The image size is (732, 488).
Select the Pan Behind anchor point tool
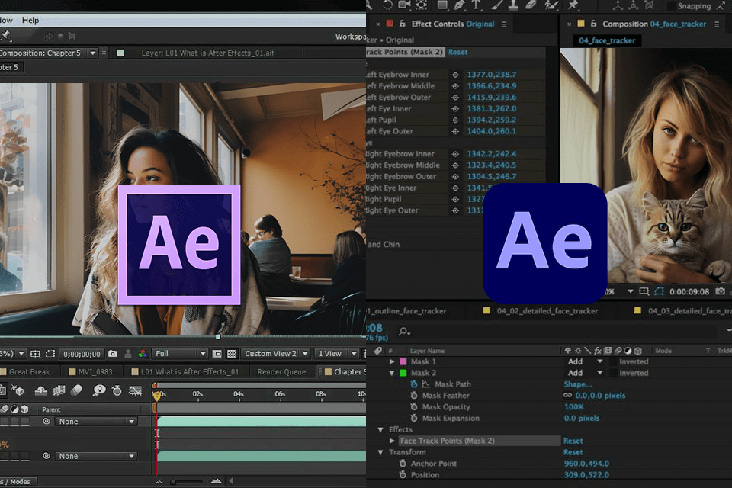point(422,5)
